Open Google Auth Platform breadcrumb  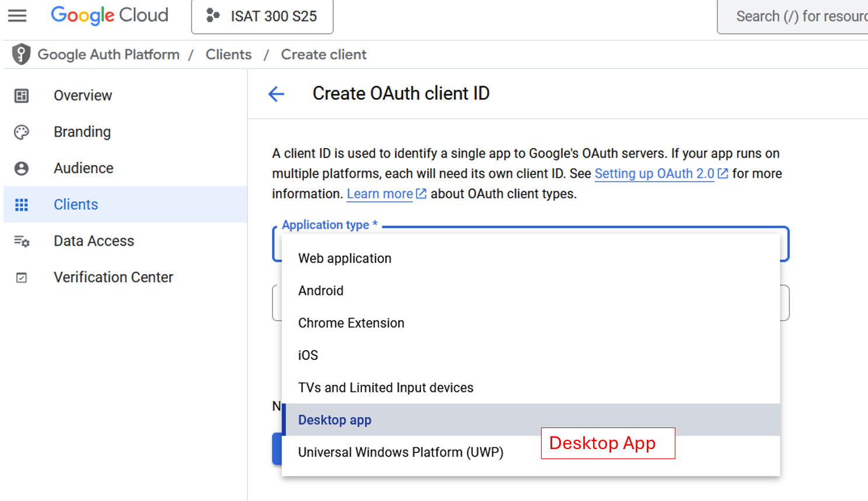point(109,54)
